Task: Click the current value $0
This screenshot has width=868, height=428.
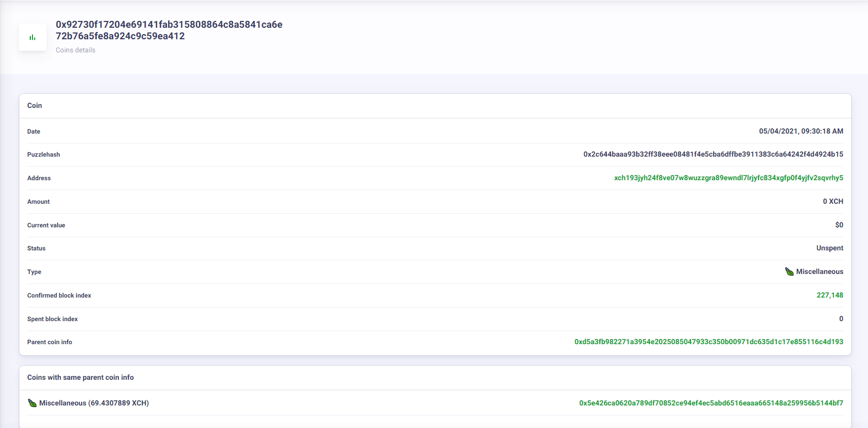Action: pyautogui.click(x=839, y=225)
